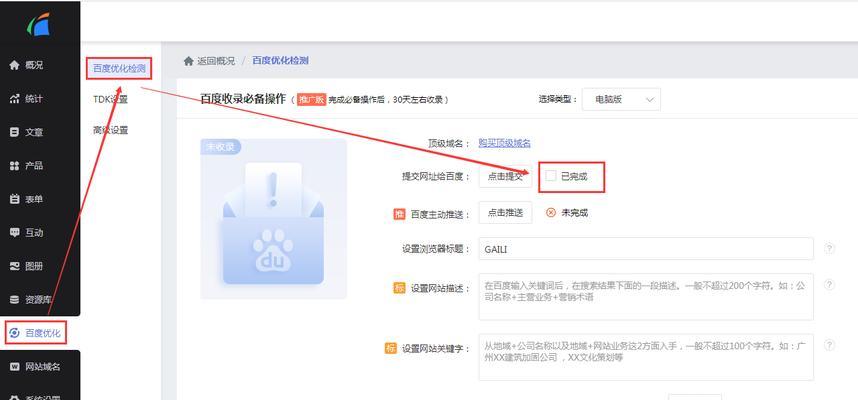The height and width of the screenshot is (400, 858).
Task: Click the 提交网址给百度 label
Action: click(x=436, y=176)
